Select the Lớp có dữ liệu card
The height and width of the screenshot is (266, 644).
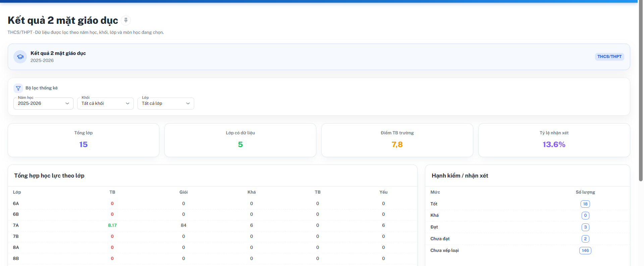pyautogui.click(x=240, y=140)
